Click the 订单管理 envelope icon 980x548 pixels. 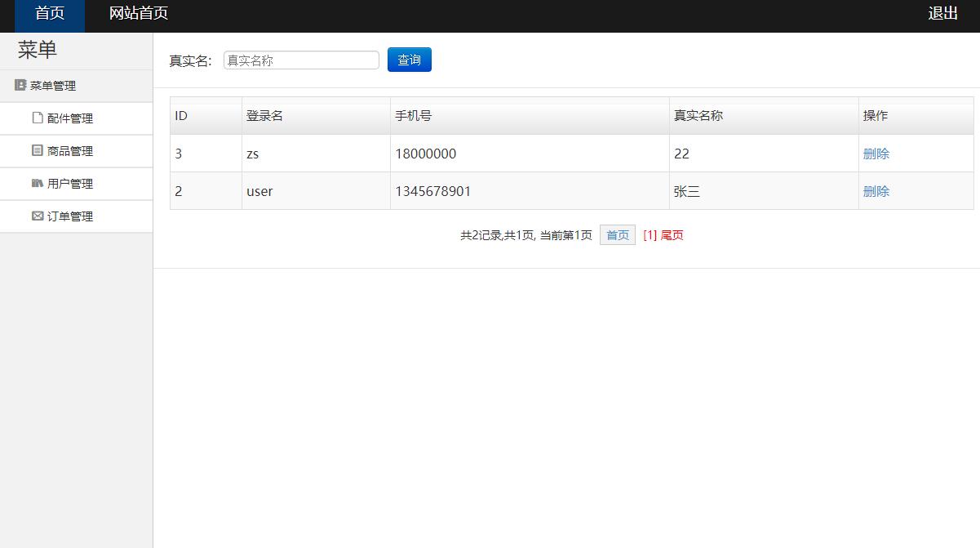pos(37,216)
